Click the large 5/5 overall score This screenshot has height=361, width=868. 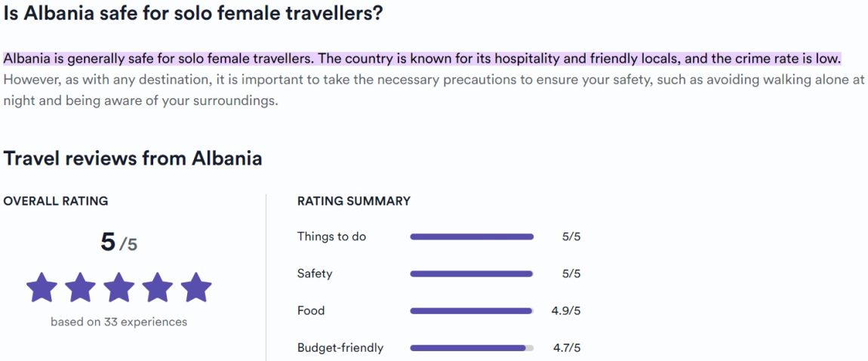pos(119,242)
